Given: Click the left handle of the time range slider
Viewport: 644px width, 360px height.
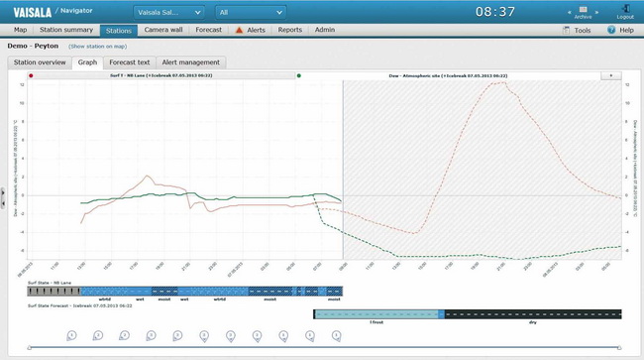Looking at the screenshot, I should point(29,348).
